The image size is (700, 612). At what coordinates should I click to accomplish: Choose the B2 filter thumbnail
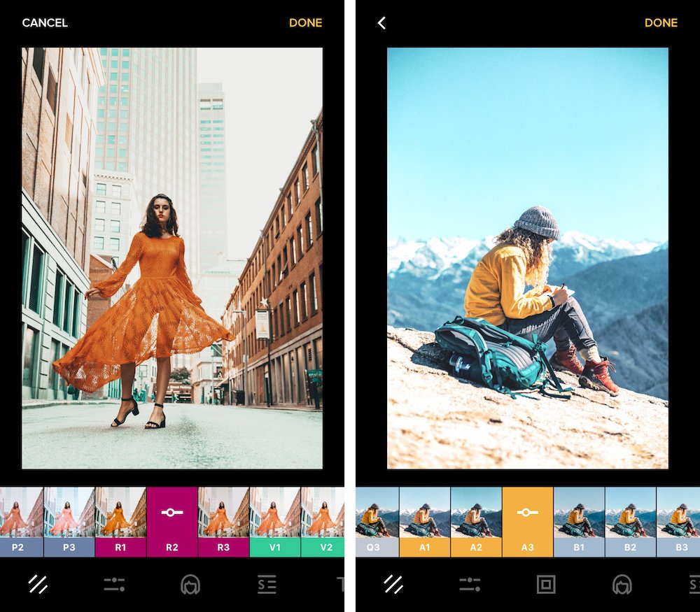point(630,521)
